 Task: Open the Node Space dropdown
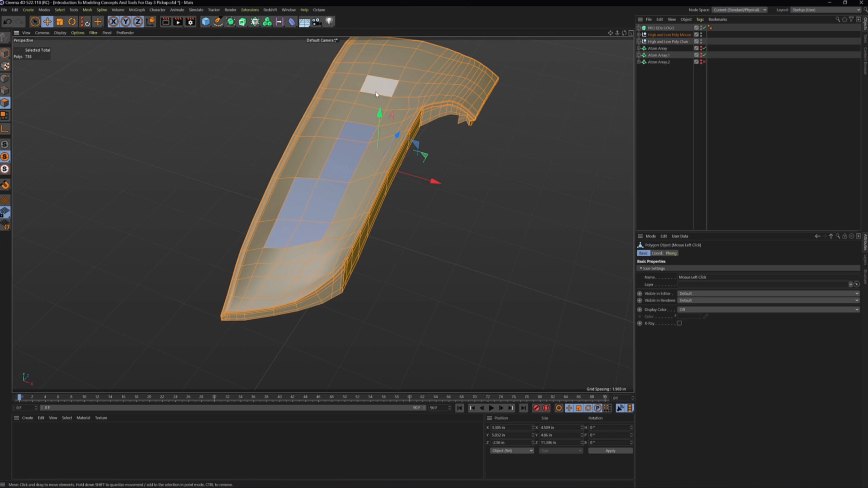click(739, 10)
